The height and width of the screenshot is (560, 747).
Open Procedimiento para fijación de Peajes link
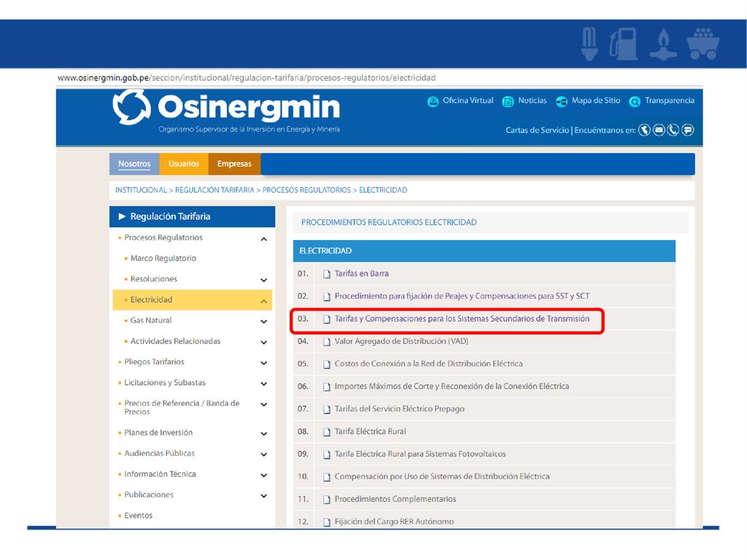point(462,296)
